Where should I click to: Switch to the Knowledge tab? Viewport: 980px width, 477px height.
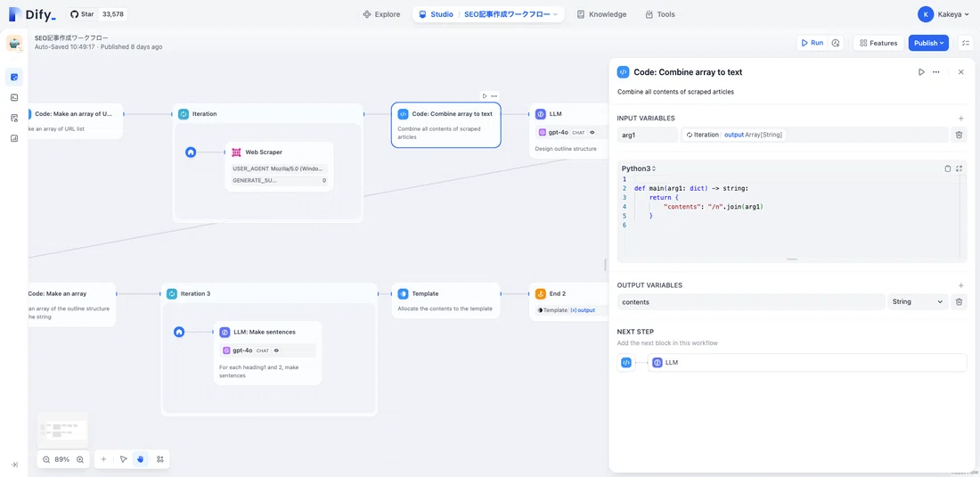tap(601, 14)
